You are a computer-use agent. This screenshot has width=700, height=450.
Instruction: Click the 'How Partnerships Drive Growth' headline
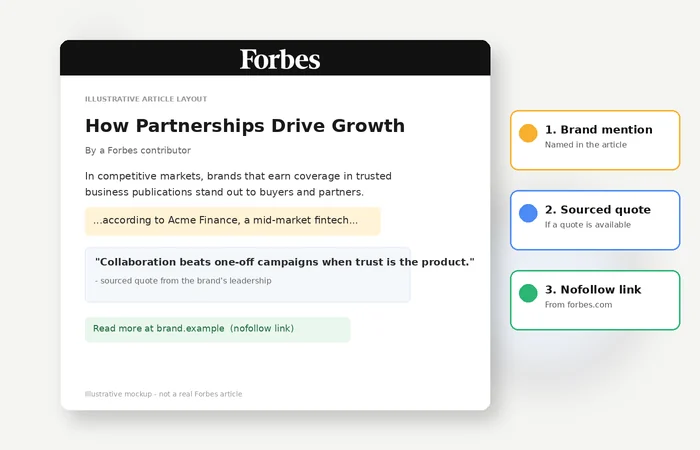[x=245, y=126]
